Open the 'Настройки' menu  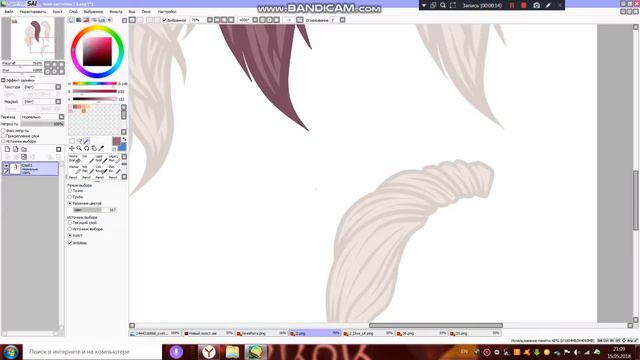pos(167,12)
